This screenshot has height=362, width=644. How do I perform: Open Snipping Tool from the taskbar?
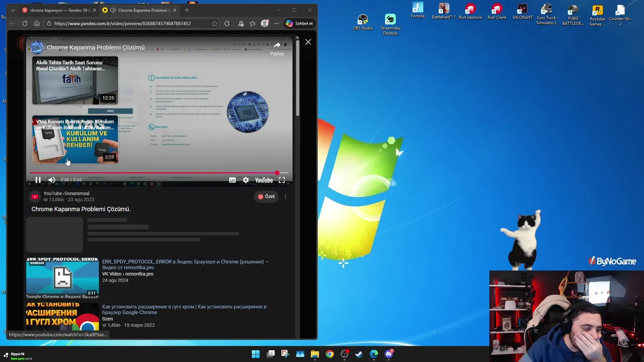[285, 354]
